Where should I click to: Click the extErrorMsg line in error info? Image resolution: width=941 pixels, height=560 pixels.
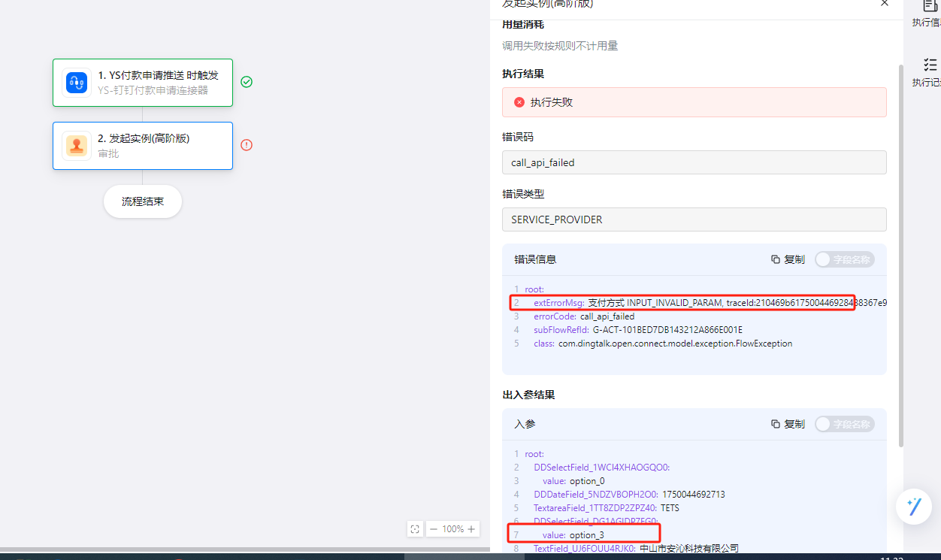(710, 303)
